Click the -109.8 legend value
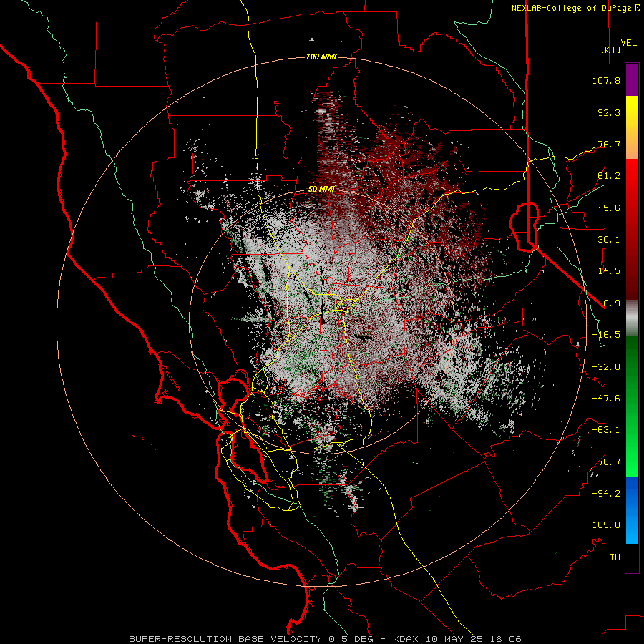Screen dimensions: 644x644 coord(603,525)
